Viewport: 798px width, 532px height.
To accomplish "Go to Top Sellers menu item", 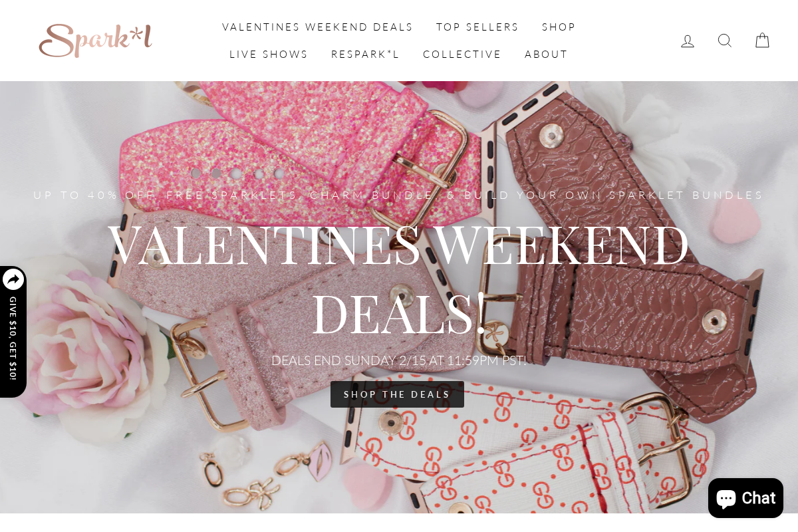I will coord(477,27).
